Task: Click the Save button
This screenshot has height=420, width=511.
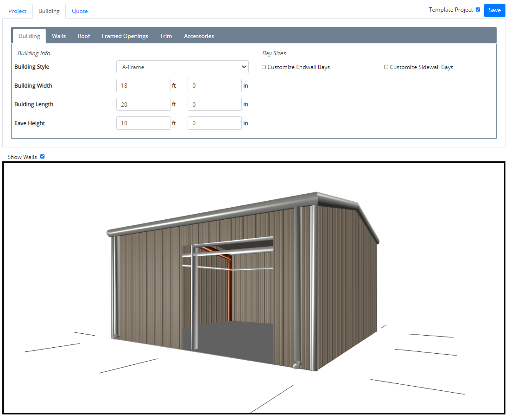Action: tap(494, 10)
